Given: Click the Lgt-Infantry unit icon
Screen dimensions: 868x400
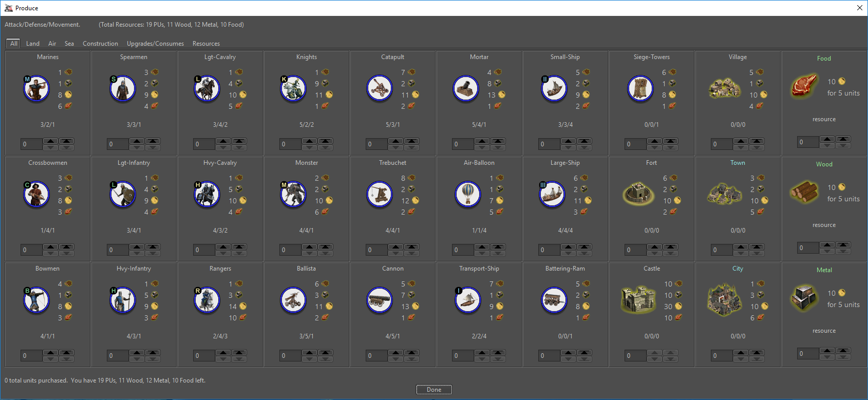Looking at the screenshot, I should coord(122,194).
